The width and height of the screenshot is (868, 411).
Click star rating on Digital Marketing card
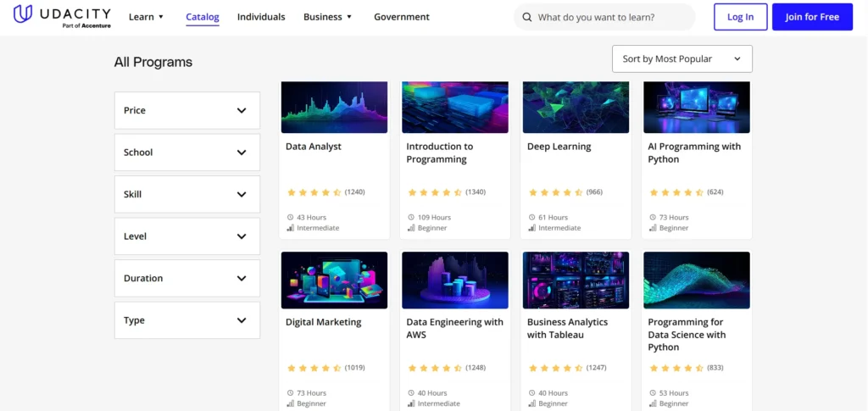tap(314, 368)
